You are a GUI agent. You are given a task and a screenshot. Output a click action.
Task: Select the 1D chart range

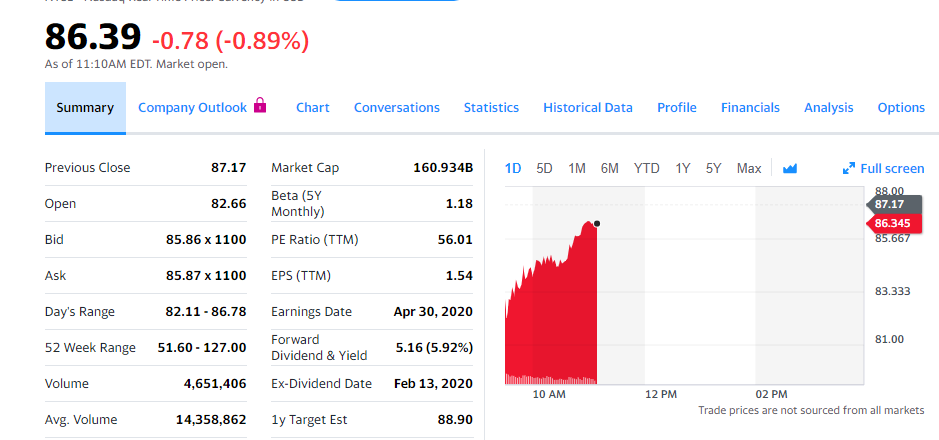point(513,169)
